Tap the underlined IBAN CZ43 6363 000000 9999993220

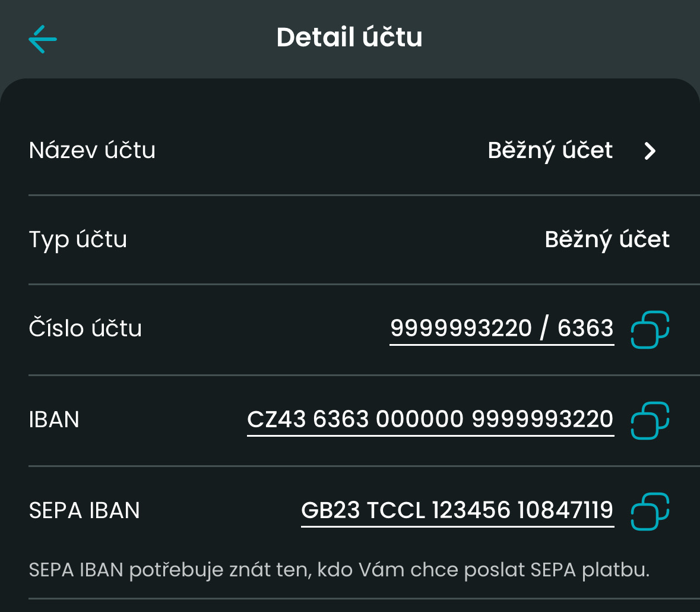[430, 420]
